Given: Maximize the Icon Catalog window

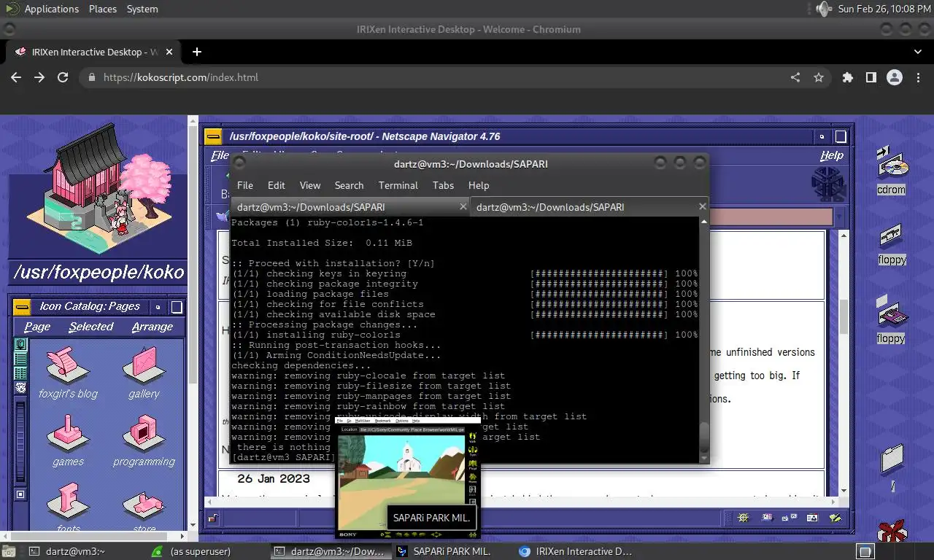Looking at the screenshot, I should click(x=177, y=307).
